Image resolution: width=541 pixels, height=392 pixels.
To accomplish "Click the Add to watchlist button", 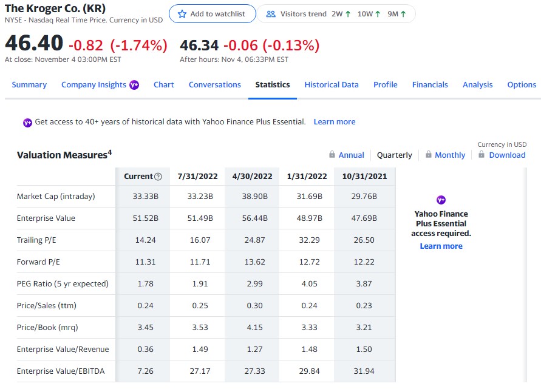I will (212, 15).
